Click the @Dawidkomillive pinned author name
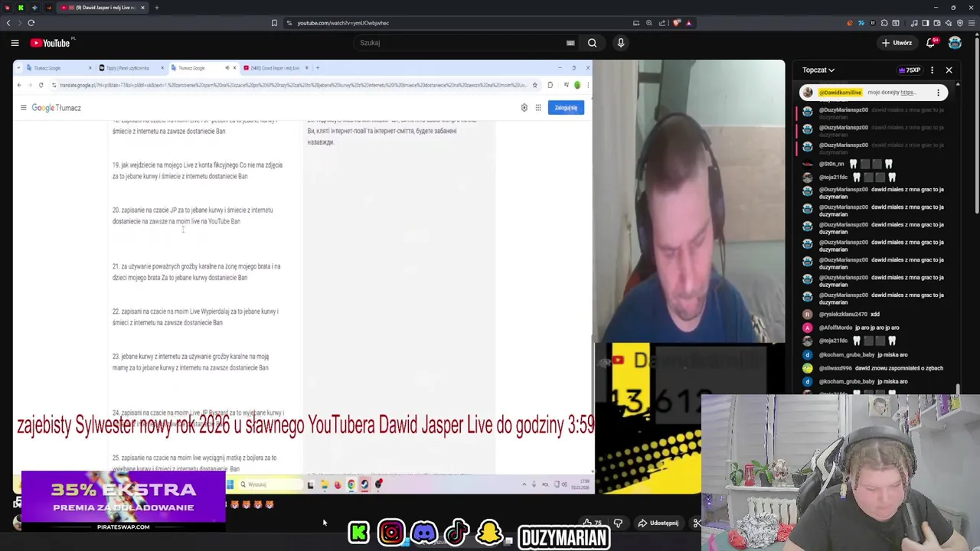Image resolution: width=980 pixels, height=551 pixels. [840, 92]
